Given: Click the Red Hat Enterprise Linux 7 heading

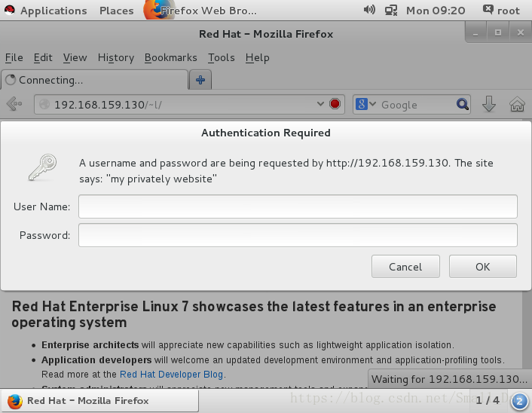Looking at the screenshot, I should click(254, 314).
